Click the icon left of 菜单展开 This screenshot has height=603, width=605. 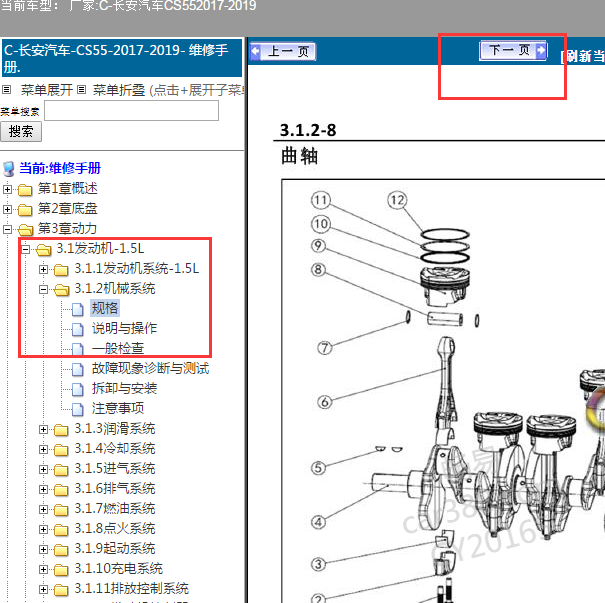click(x=6, y=90)
